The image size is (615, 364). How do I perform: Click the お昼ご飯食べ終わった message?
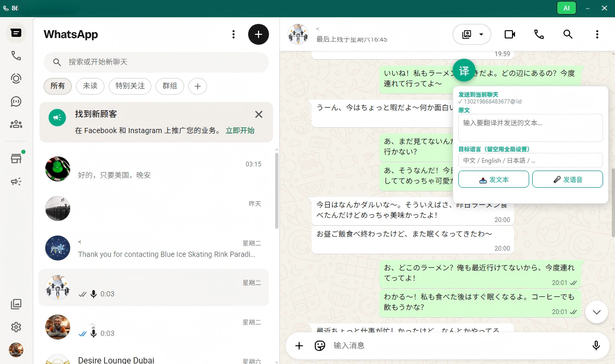[x=413, y=240]
